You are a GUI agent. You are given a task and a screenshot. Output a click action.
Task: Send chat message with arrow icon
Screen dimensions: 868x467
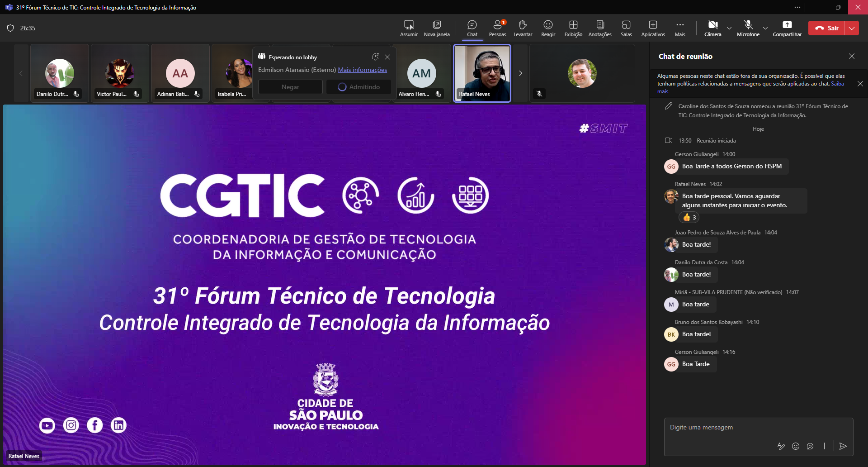[843, 446]
